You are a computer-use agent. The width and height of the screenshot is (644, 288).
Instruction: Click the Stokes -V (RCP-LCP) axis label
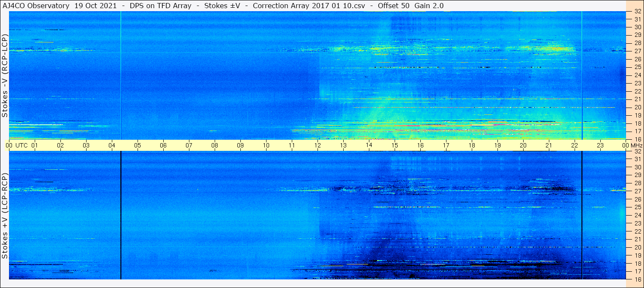(5, 75)
